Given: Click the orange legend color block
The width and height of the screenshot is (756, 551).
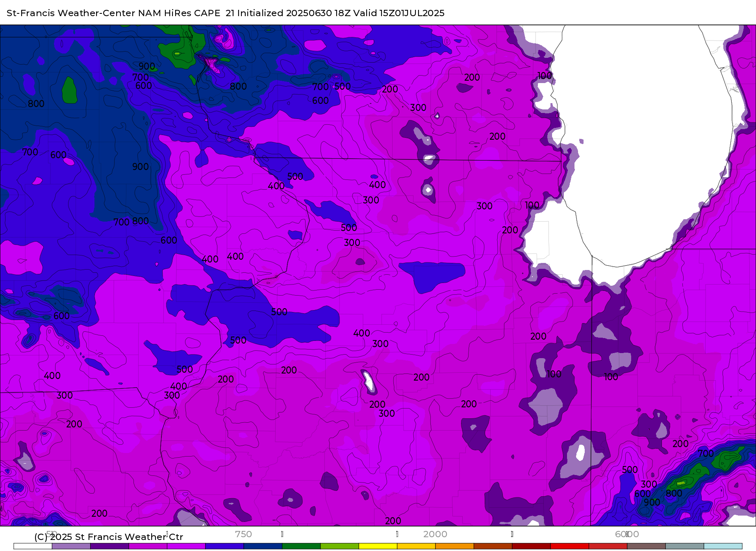Looking at the screenshot, I should [455, 546].
